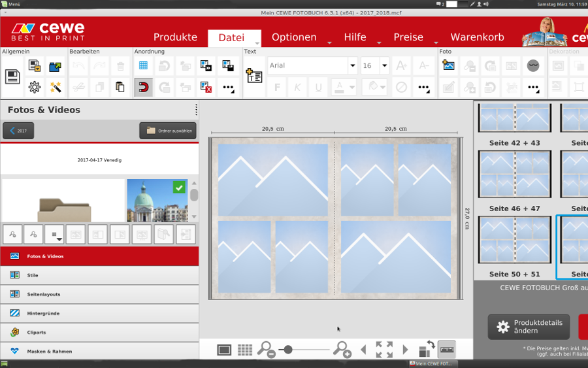Toggle the grid display in Anordnung

point(143,65)
